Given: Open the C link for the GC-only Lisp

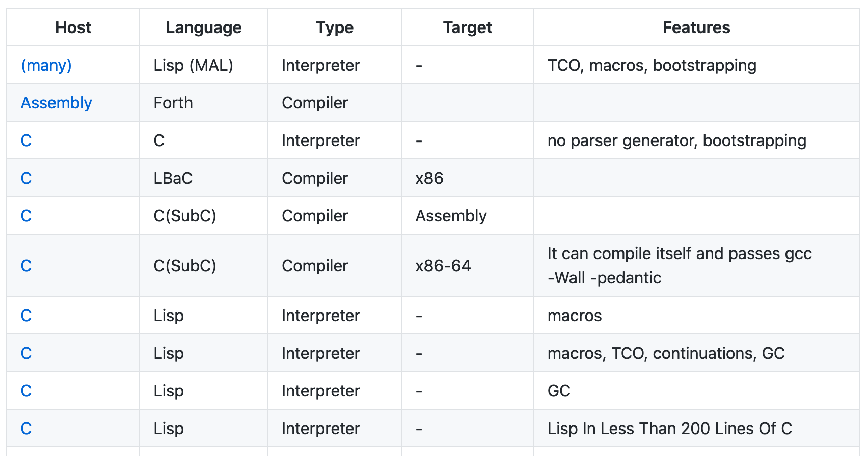Looking at the screenshot, I should (x=26, y=391).
